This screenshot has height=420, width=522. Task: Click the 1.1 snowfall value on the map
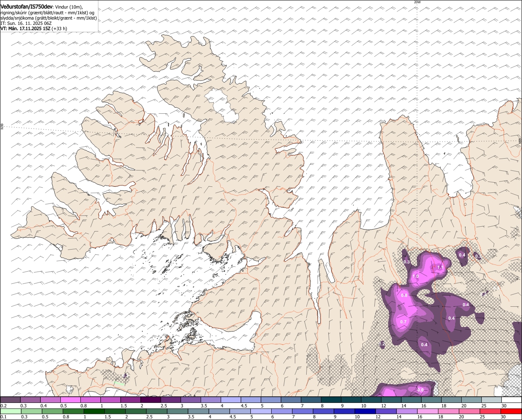440,267
